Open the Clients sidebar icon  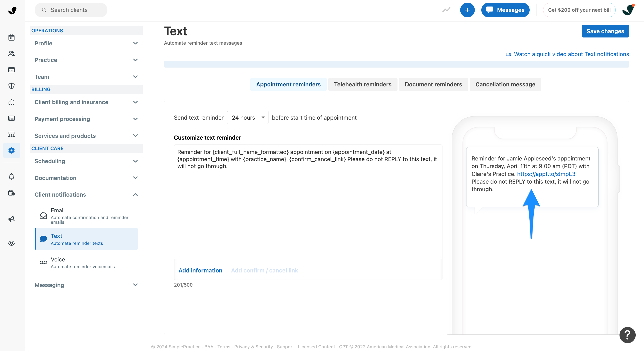[x=11, y=53]
